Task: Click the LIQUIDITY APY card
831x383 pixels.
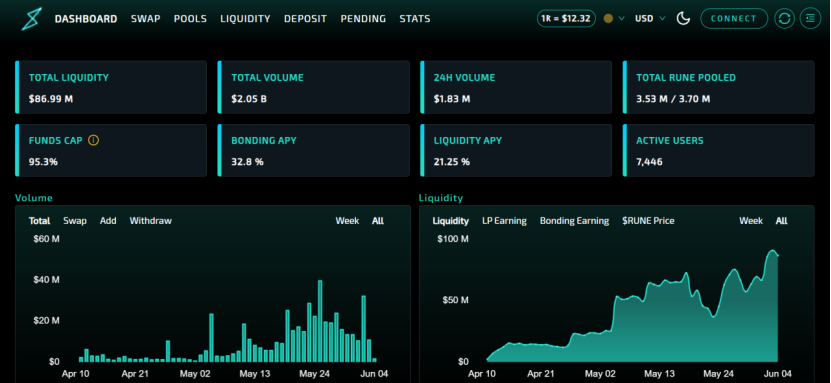Action: pyautogui.click(x=516, y=150)
